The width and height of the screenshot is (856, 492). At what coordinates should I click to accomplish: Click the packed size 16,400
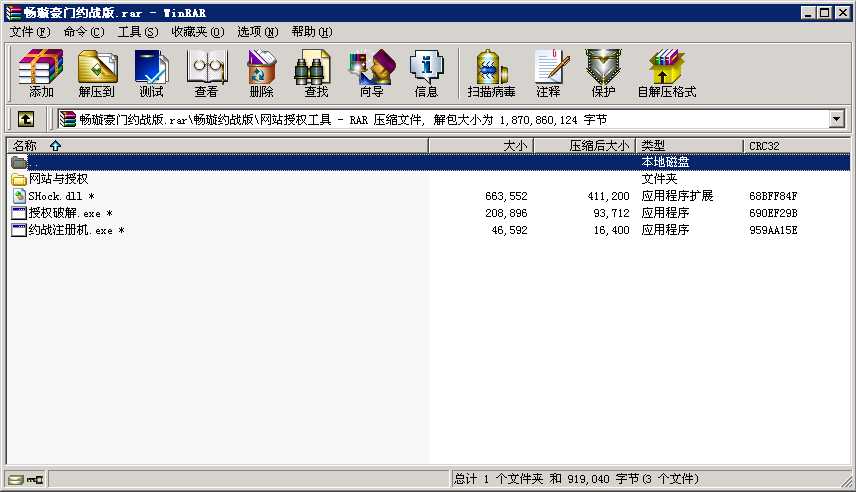click(x=611, y=230)
